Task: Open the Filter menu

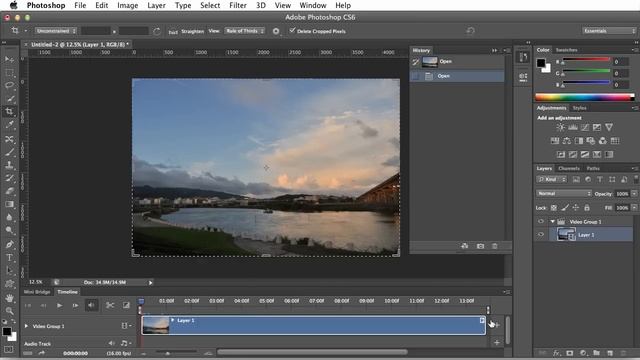Action: (x=238, y=5)
